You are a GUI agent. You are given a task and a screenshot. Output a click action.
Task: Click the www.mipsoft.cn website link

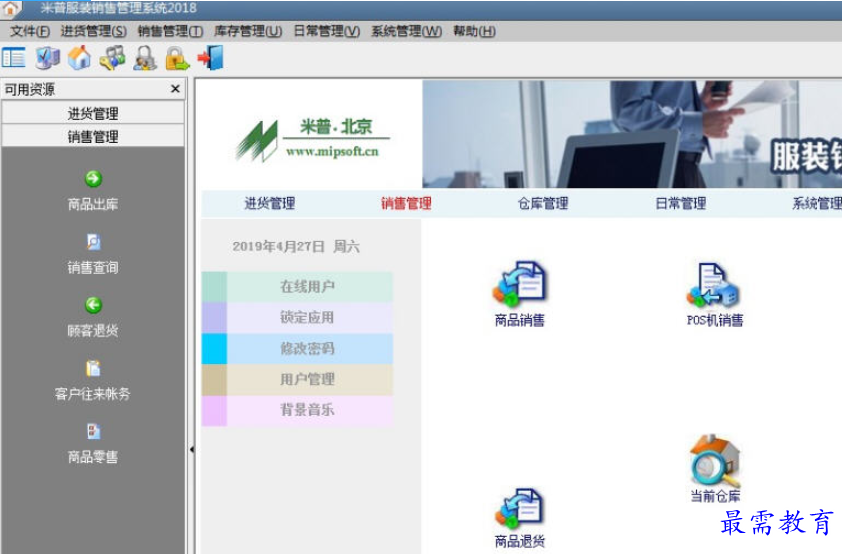[332, 151]
